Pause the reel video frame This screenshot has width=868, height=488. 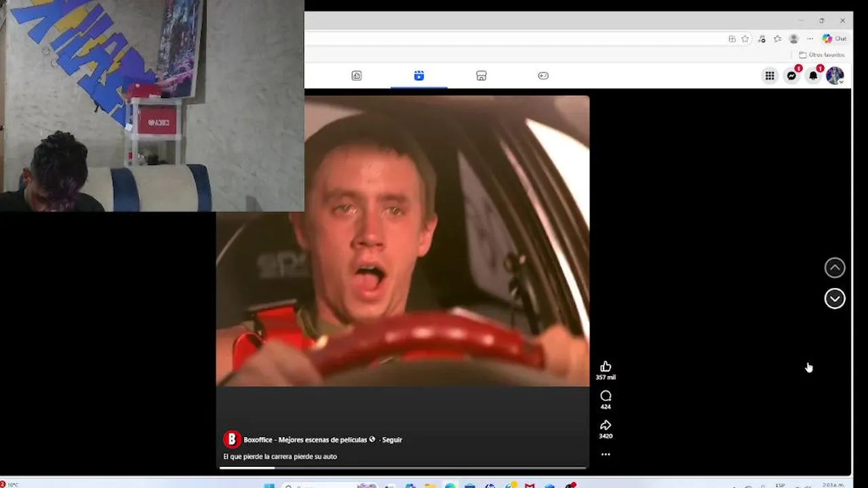[403, 241]
